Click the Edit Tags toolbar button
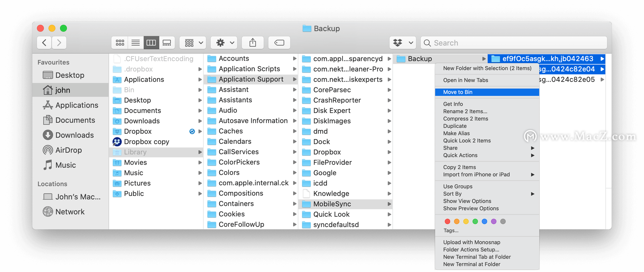Screen dimensions: 644x272 279,43
